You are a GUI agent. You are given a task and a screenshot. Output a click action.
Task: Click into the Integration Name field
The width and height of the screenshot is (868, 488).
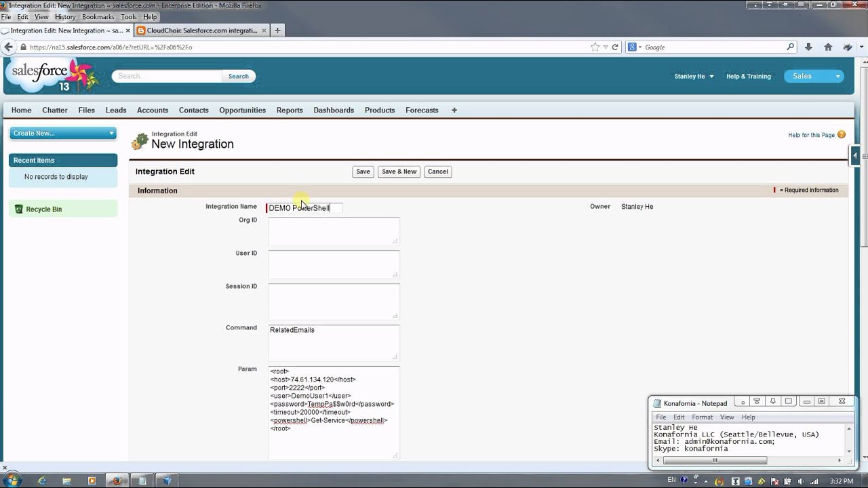[x=305, y=208]
